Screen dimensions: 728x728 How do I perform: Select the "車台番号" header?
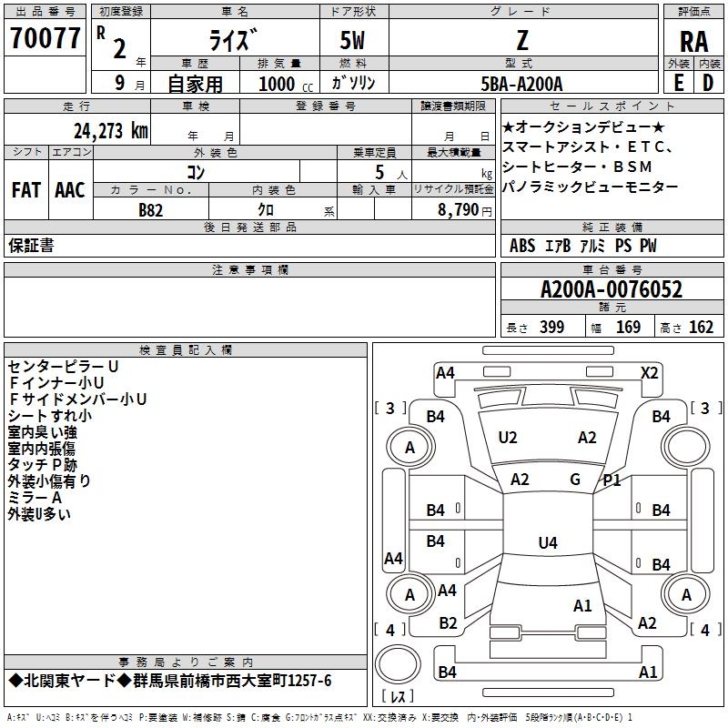tap(612, 269)
